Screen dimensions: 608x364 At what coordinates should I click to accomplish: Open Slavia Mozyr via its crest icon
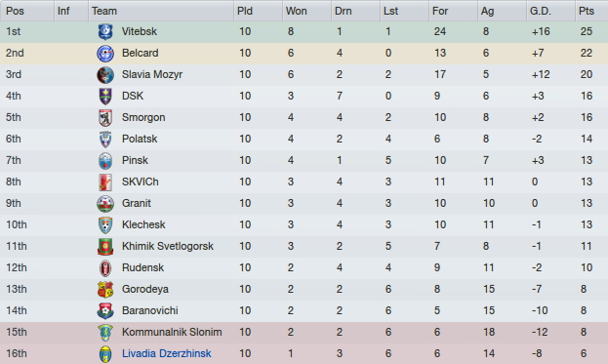(x=105, y=75)
